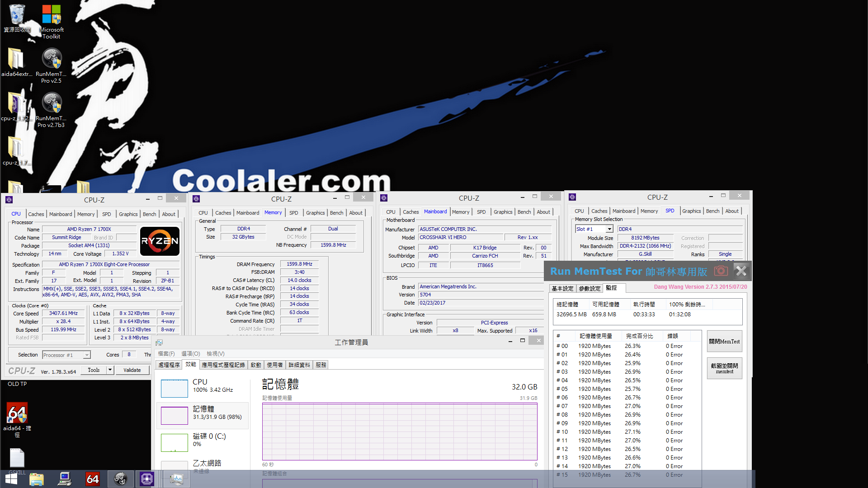Click the camera screenshot icon in RunMemTest
The image size is (868, 488).
[x=721, y=271]
